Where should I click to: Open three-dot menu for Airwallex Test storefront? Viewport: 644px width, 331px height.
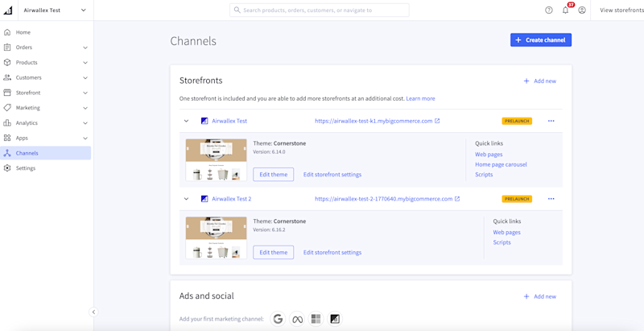(x=551, y=121)
